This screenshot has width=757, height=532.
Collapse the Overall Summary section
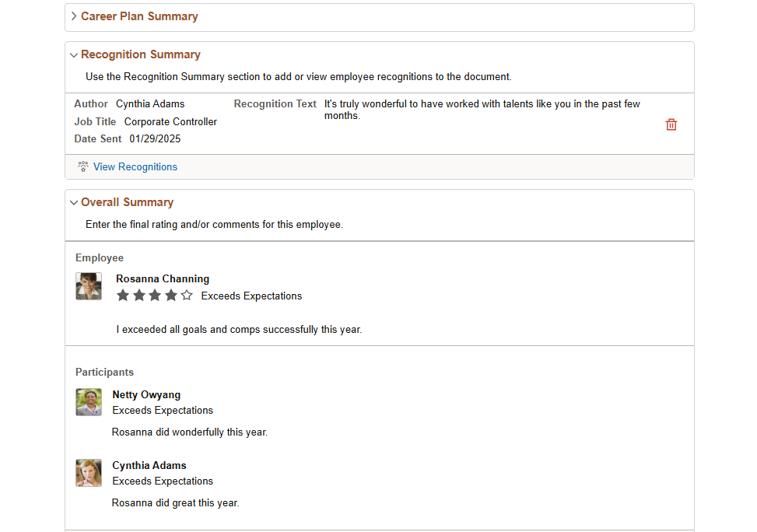[x=74, y=203]
